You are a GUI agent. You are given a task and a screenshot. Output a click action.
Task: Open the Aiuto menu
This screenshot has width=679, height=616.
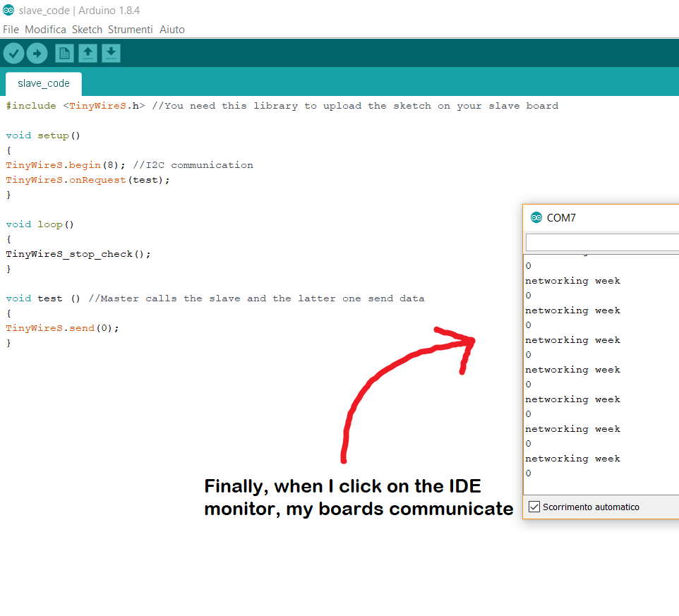[x=172, y=30]
